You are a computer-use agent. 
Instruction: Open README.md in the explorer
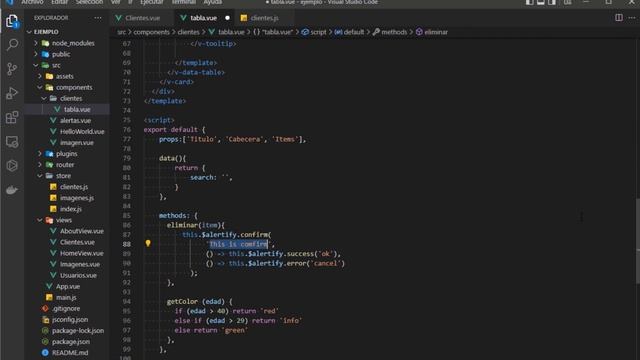click(69, 353)
